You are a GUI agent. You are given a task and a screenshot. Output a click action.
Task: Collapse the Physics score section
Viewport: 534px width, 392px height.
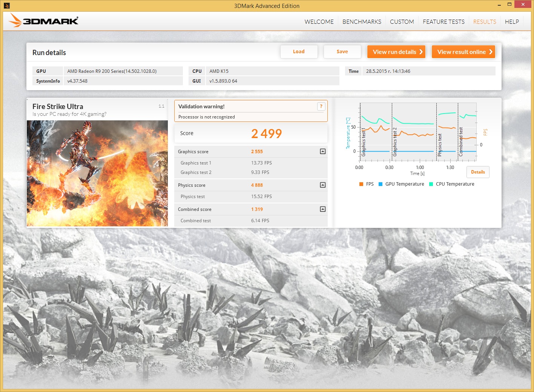pyautogui.click(x=323, y=185)
